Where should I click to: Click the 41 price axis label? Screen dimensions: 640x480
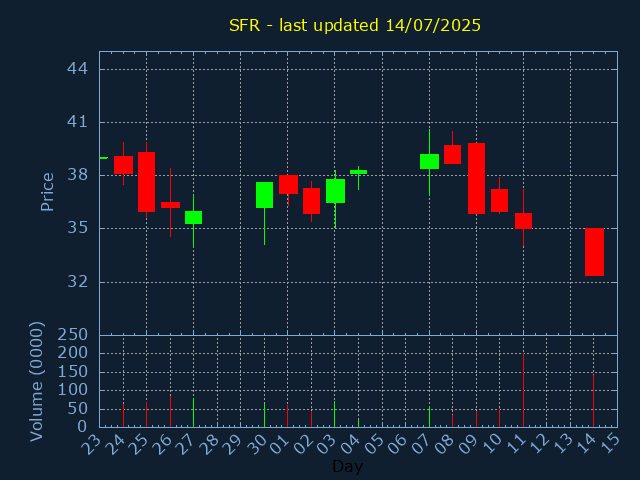[78, 122]
